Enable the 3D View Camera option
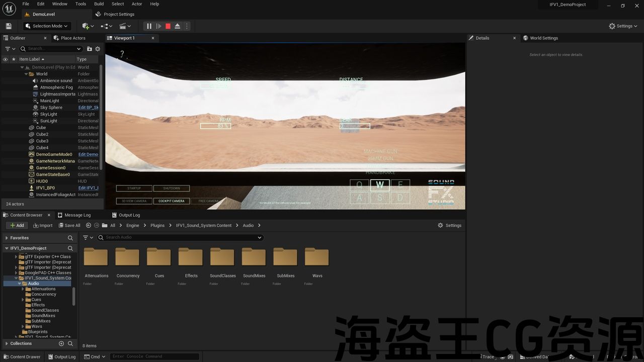 click(134, 201)
